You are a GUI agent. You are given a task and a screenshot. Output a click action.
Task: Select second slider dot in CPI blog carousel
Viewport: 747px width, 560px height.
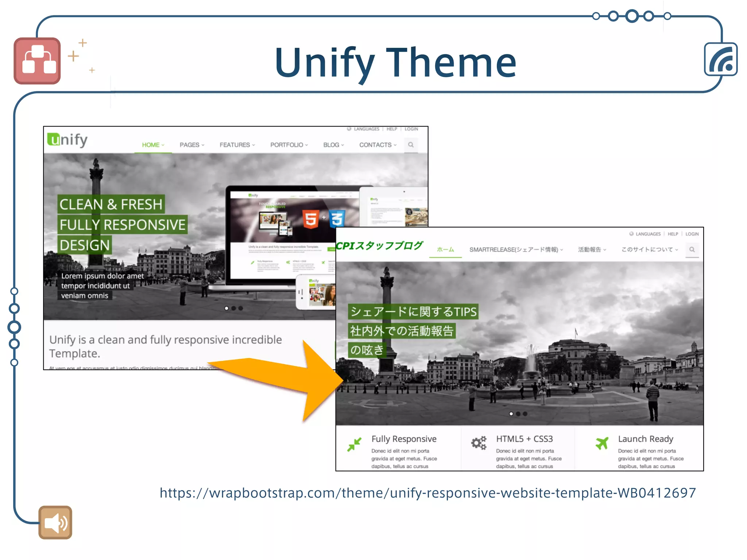pos(518,413)
